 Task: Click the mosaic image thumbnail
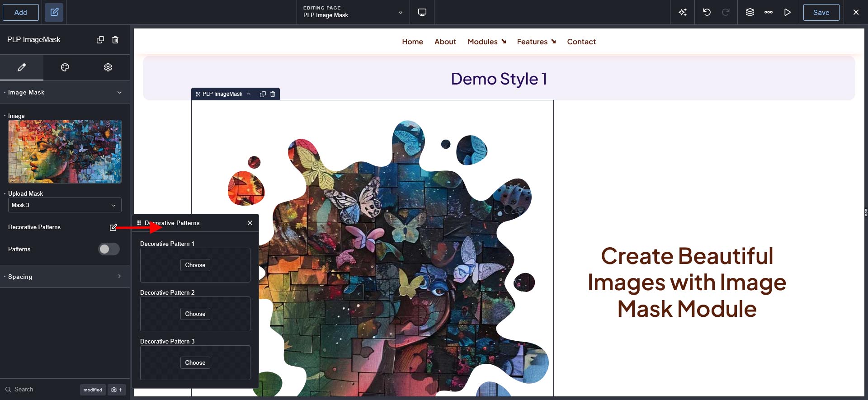click(x=65, y=151)
